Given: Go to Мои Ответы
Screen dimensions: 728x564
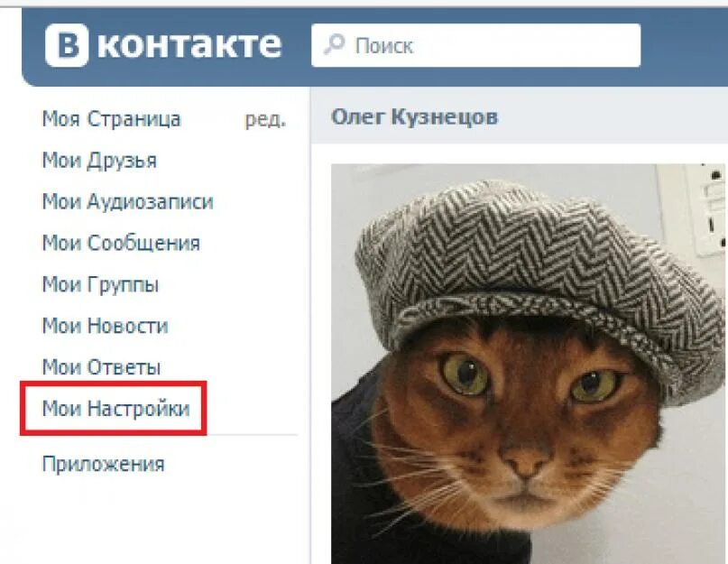Looking at the screenshot, I should coord(101,367).
